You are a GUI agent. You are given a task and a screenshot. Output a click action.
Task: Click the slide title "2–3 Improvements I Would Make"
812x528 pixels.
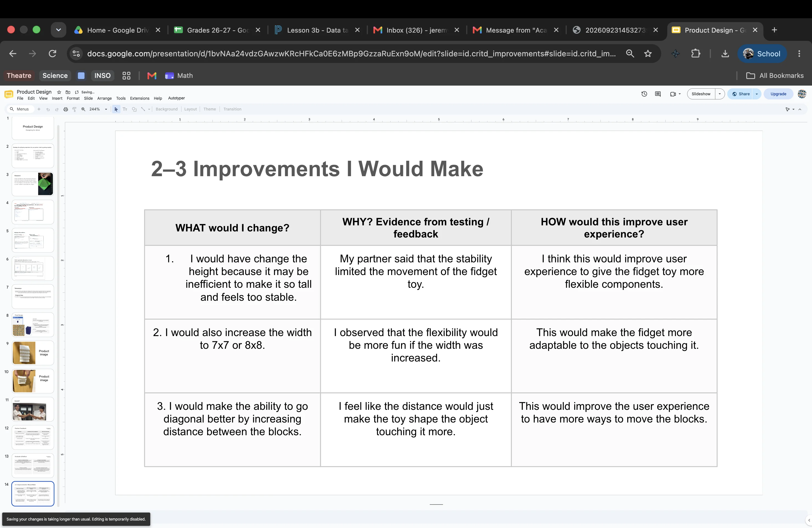pyautogui.click(x=317, y=169)
